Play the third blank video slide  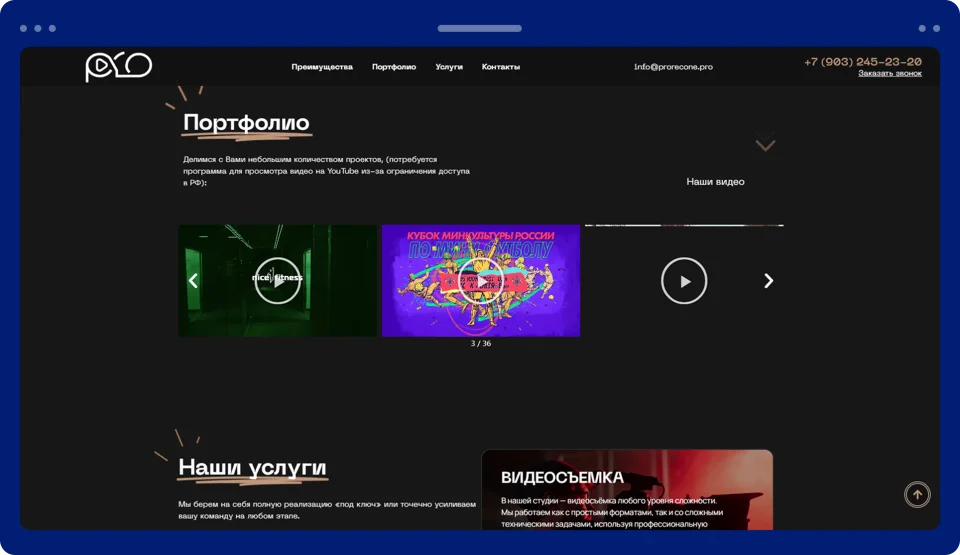click(684, 281)
